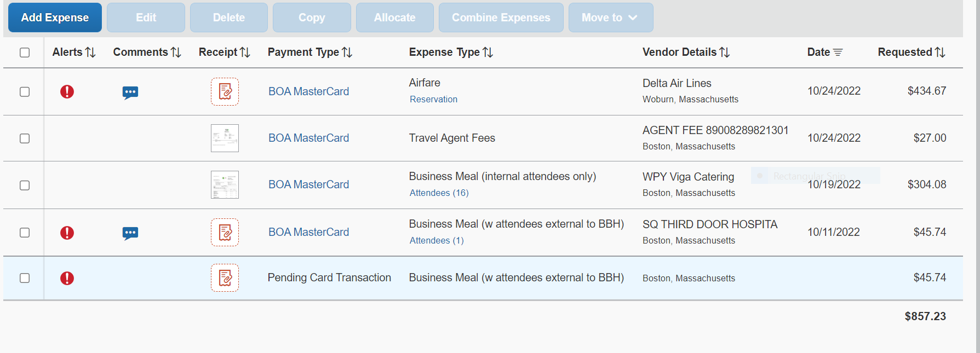Click Pending Card Transaction text
980x353 pixels.
tap(329, 277)
